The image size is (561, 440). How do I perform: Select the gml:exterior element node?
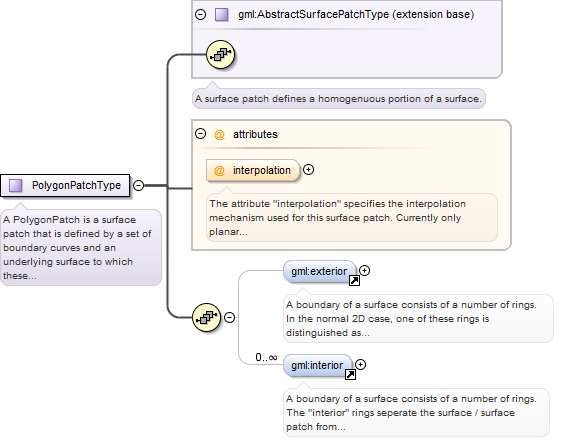(x=320, y=272)
